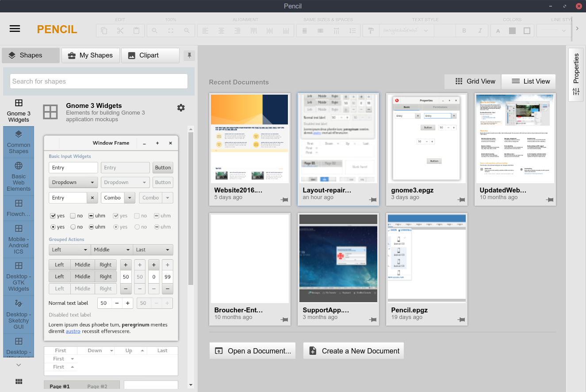Screen dimensions: 586x392
Task: Click the equal horizontal spacing icon
Action: coord(337,31)
